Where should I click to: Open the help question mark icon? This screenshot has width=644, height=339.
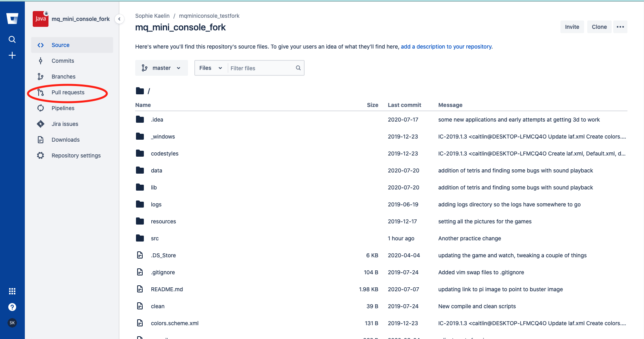pos(12,307)
